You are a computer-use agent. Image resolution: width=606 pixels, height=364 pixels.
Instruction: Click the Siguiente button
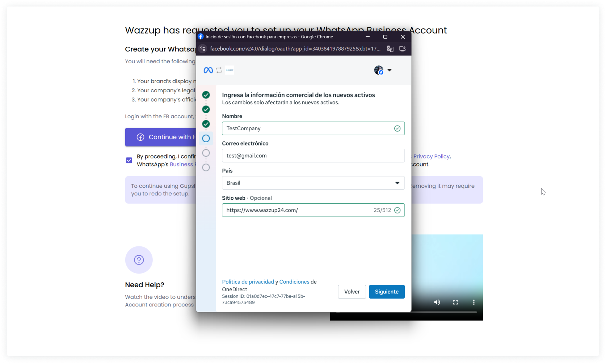click(387, 292)
